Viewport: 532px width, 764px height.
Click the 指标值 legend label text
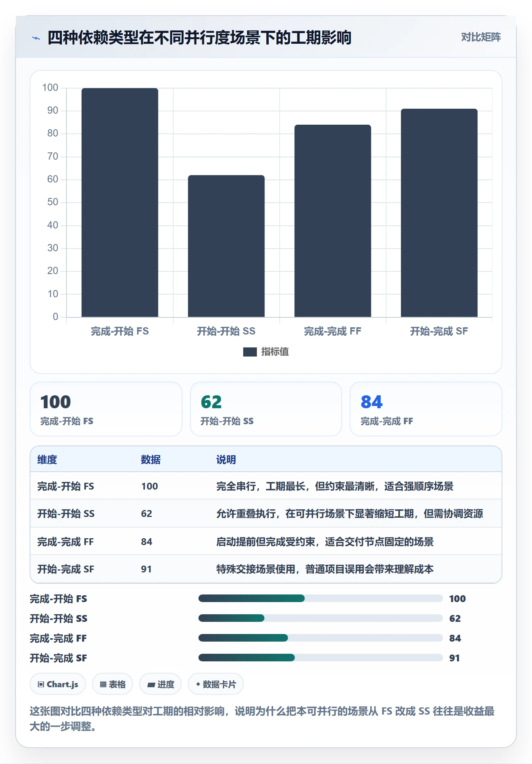[x=275, y=352]
